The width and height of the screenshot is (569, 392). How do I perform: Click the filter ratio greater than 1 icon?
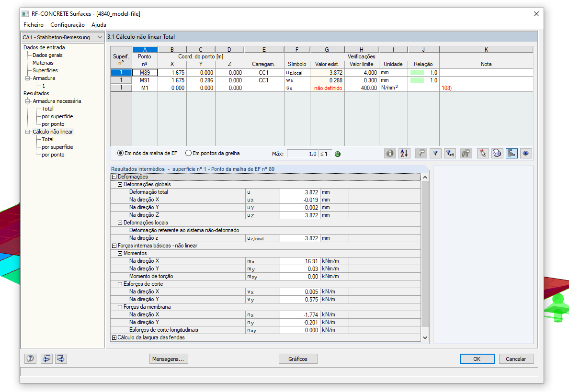click(x=450, y=153)
